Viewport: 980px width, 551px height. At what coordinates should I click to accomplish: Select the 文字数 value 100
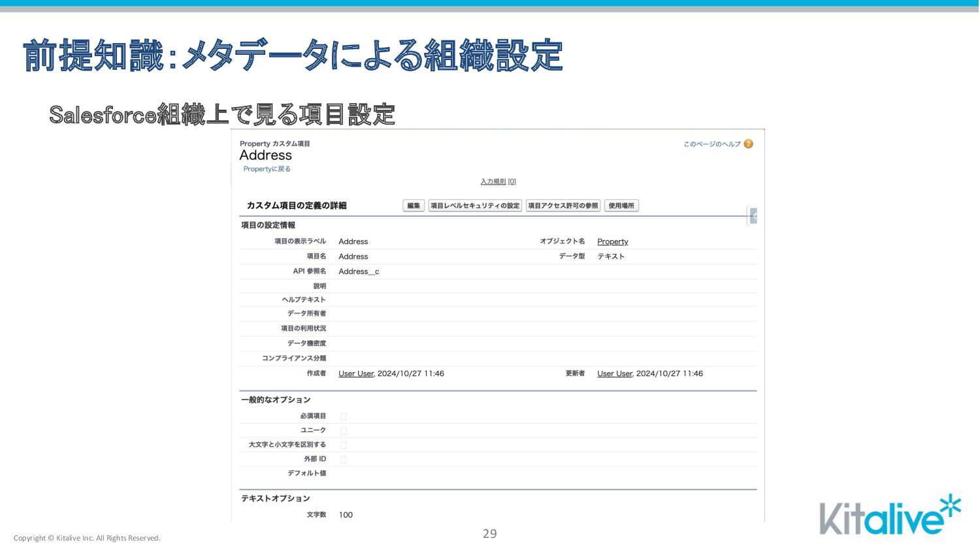346,515
